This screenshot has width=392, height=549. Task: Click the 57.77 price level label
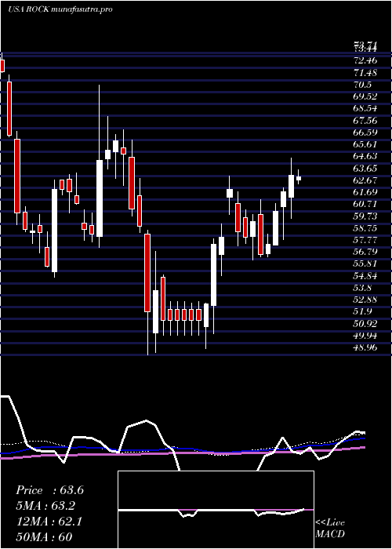pos(365,240)
